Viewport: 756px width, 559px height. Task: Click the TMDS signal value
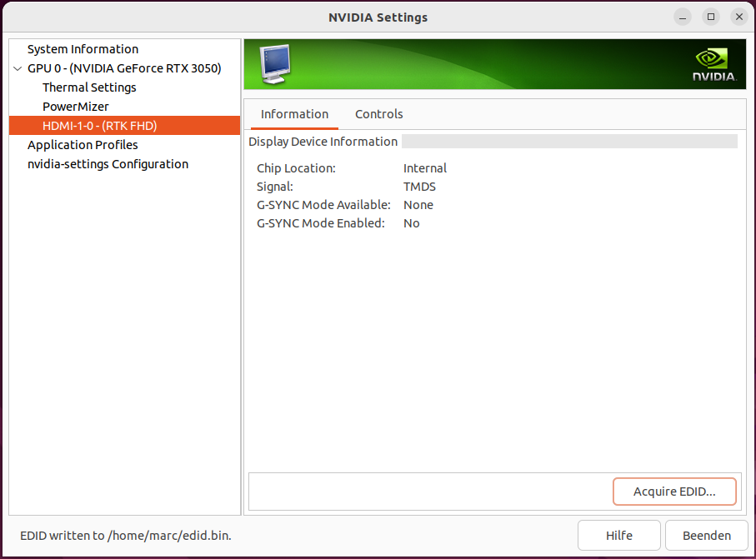coord(419,187)
